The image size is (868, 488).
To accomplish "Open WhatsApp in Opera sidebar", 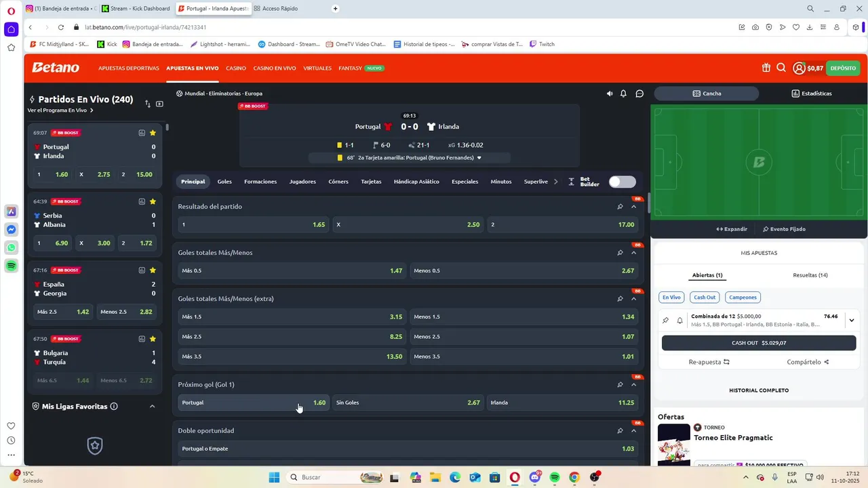I will 11,248.
